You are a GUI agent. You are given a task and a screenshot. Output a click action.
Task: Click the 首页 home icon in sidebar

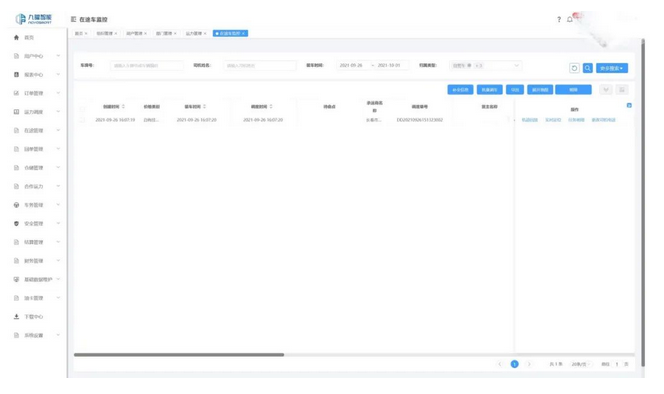click(17, 37)
